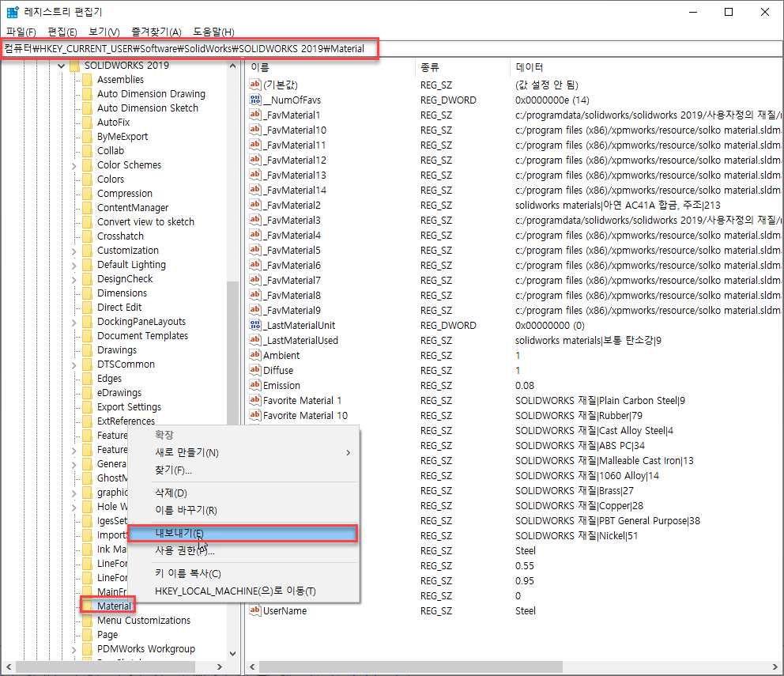Expand the Color Schemes key
Screen dimensions: 784x676
point(74,165)
